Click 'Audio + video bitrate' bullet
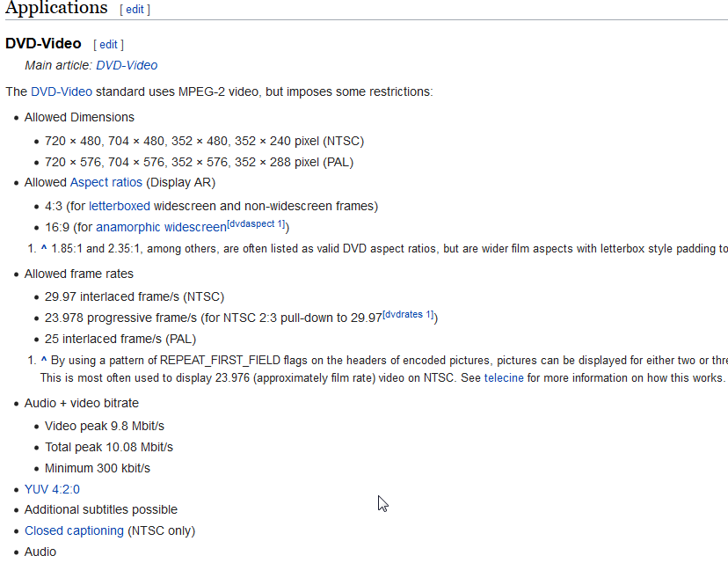The height and width of the screenshot is (563, 728). click(x=82, y=403)
